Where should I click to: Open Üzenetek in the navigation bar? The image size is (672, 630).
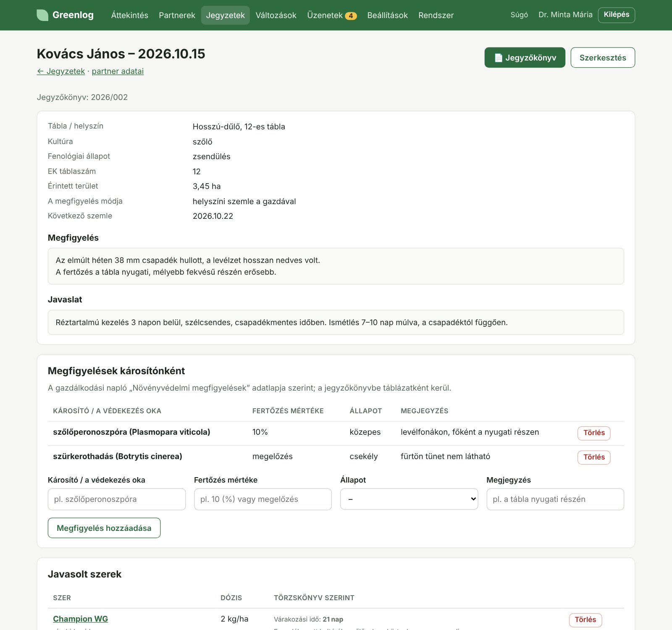(x=325, y=15)
